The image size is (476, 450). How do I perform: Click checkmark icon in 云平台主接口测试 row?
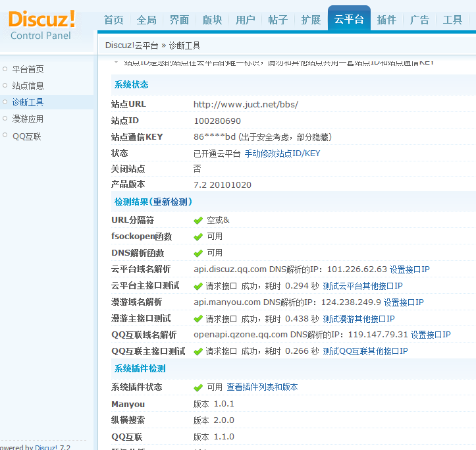tap(198, 286)
